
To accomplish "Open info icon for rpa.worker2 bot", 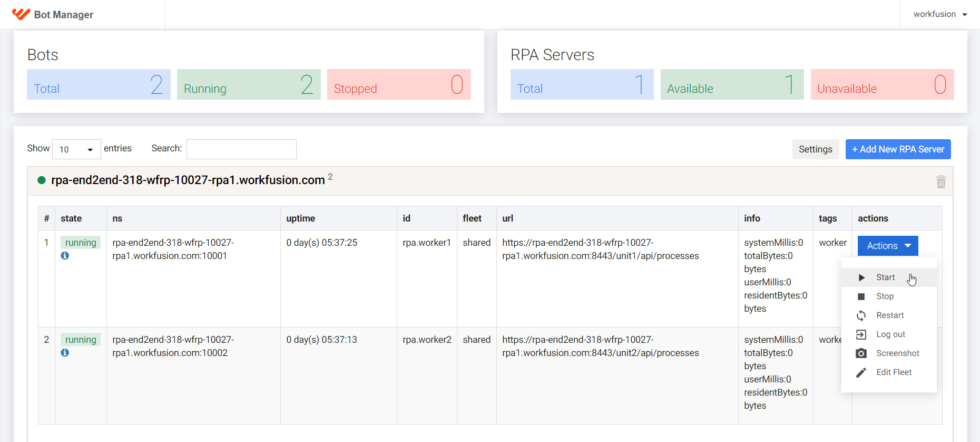I will point(65,352).
